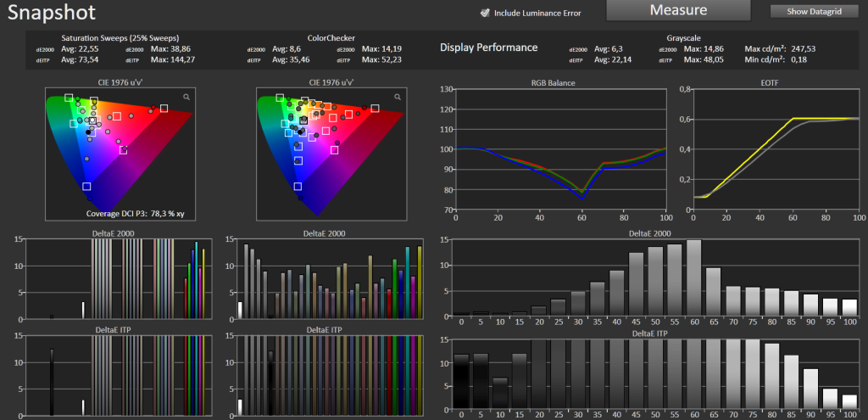
Task: Click the 100% white bar in Grayscale DeltaE 2000
Action: click(849, 307)
